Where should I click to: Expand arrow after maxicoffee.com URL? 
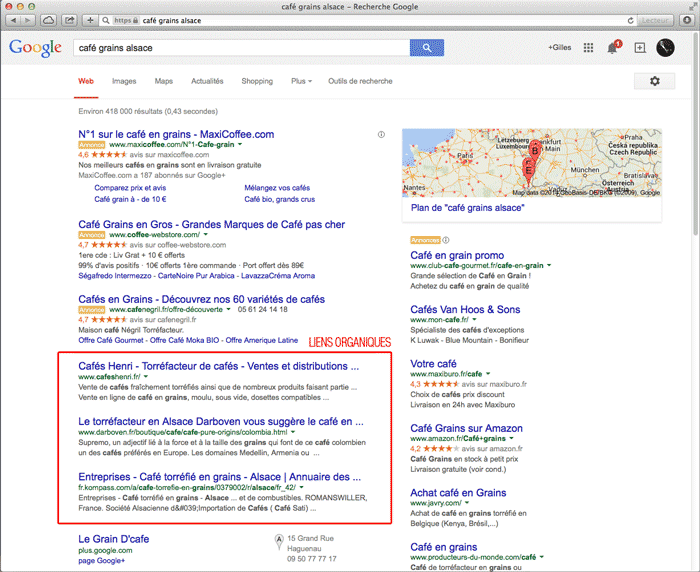(240, 145)
